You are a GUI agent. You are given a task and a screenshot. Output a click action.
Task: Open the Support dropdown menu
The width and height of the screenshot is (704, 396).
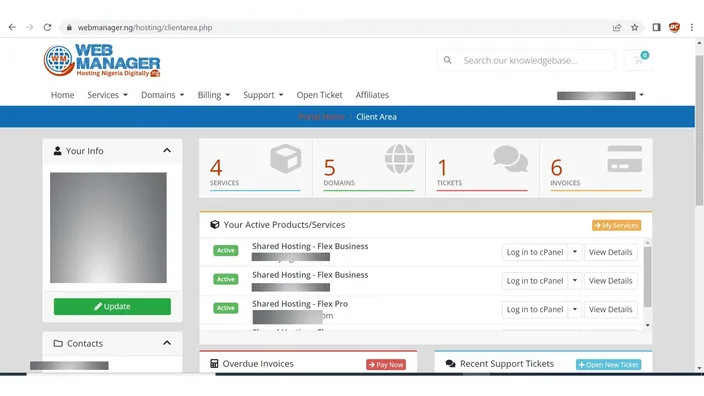263,95
